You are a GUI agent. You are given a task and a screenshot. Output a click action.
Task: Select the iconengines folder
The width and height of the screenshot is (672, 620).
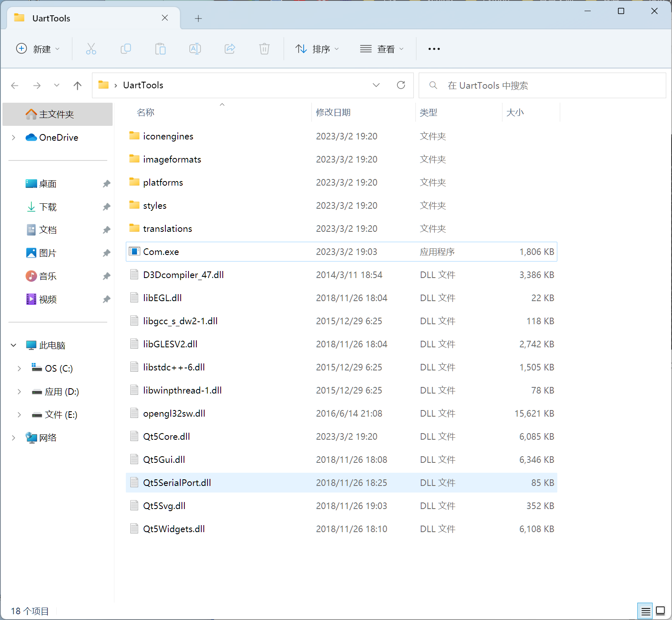point(342,136)
